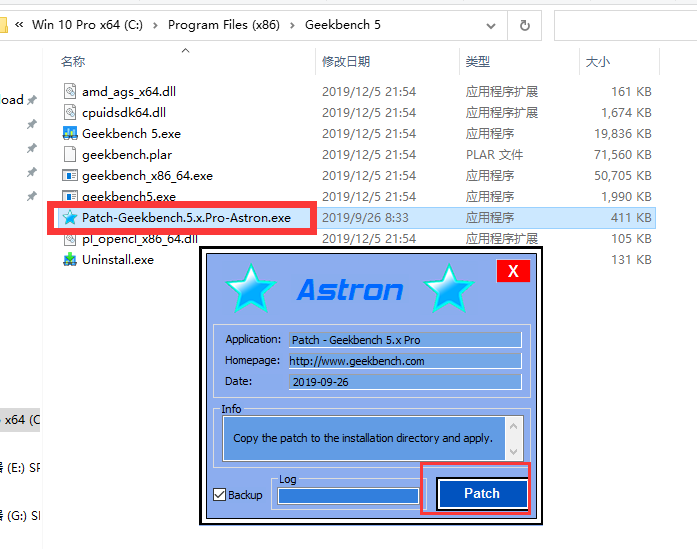Select the file name geekbench.plar
The height and width of the screenshot is (549, 697).
127,155
